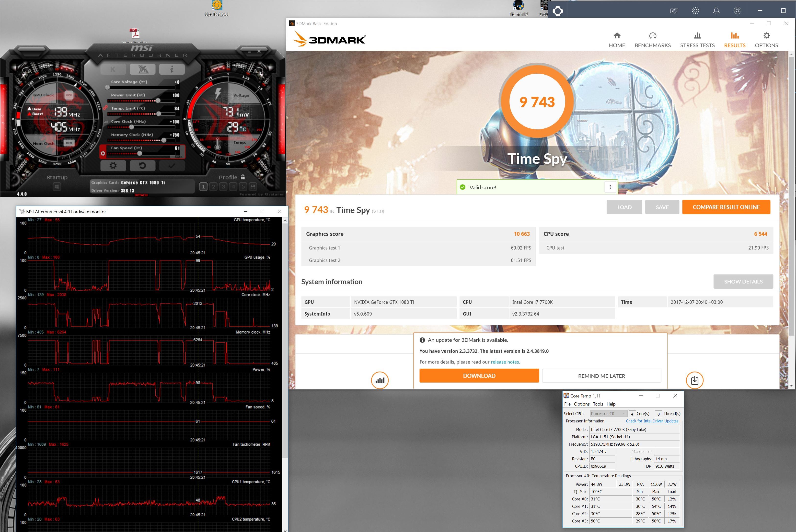
Task: Open the 3DMark OPTIONS tab
Action: pos(766,40)
